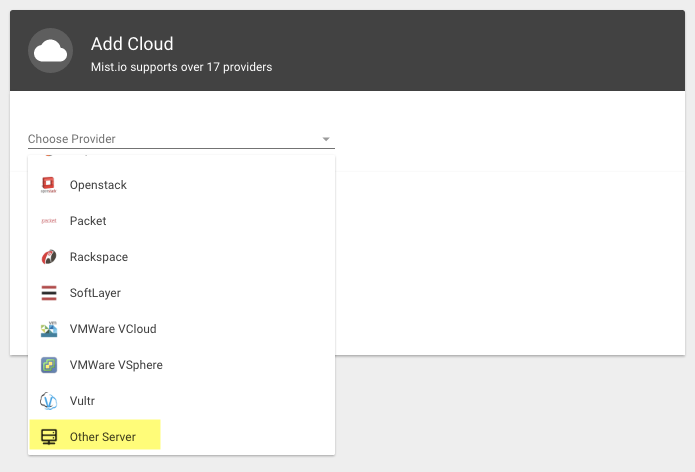
Task: Click the Rackspace logo icon
Action: tap(49, 257)
